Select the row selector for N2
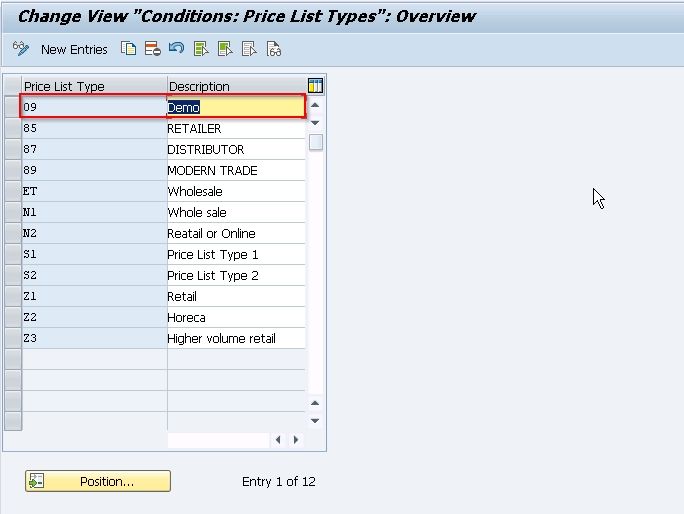This screenshot has width=684, height=514. click(13, 233)
